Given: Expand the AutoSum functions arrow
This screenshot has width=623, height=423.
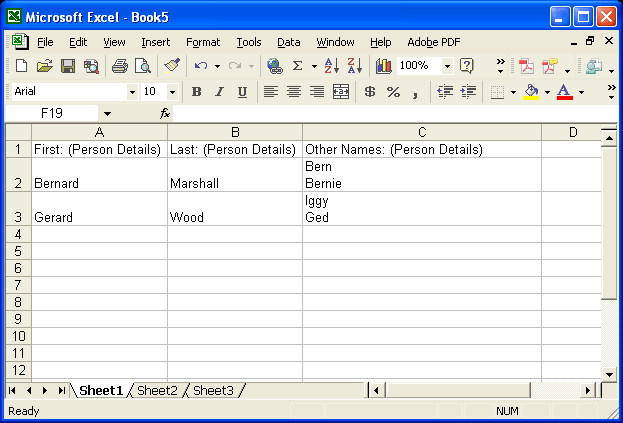Looking at the screenshot, I should pyautogui.click(x=314, y=66).
